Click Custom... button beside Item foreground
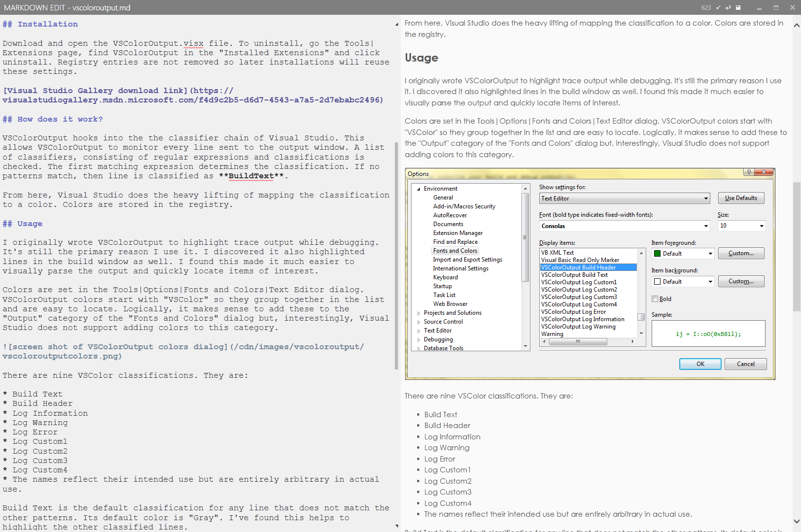This screenshot has height=532, width=801. [741, 253]
